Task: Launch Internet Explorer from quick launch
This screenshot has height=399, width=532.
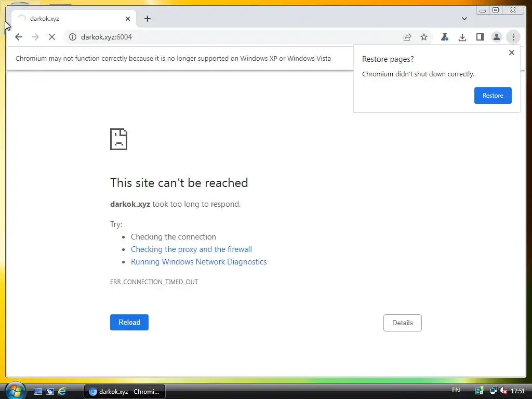Action: pyautogui.click(x=62, y=391)
